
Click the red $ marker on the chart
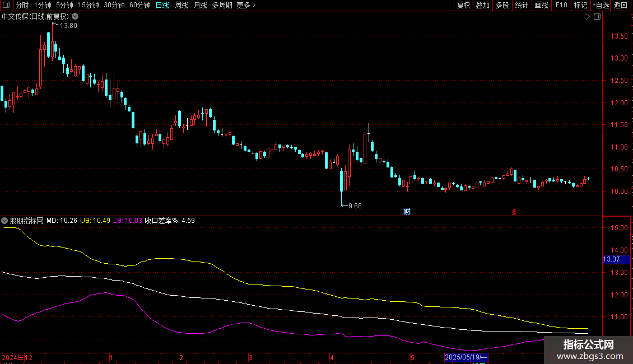(514, 212)
